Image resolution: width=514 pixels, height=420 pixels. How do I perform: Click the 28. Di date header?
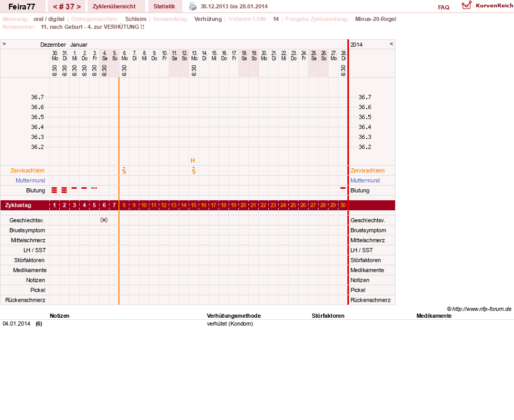click(x=344, y=56)
